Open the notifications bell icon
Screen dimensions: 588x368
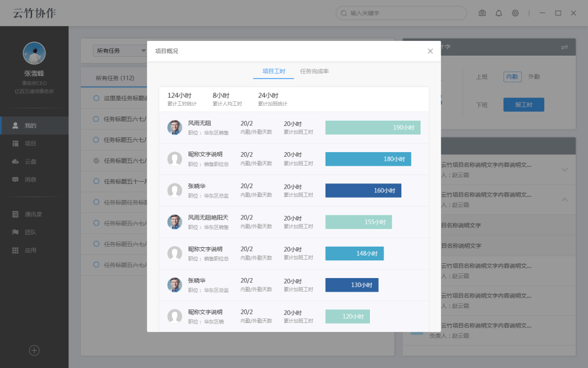pyautogui.click(x=498, y=13)
